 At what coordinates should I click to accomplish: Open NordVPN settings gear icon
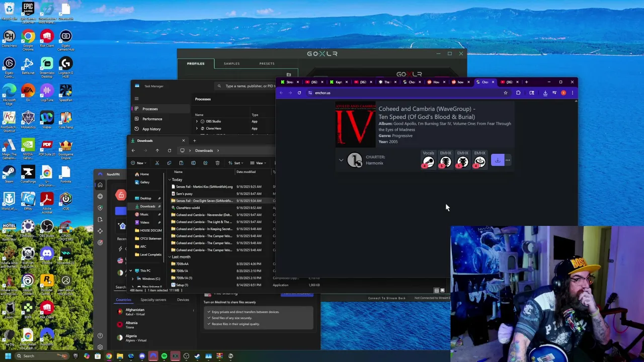click(100, 347)
